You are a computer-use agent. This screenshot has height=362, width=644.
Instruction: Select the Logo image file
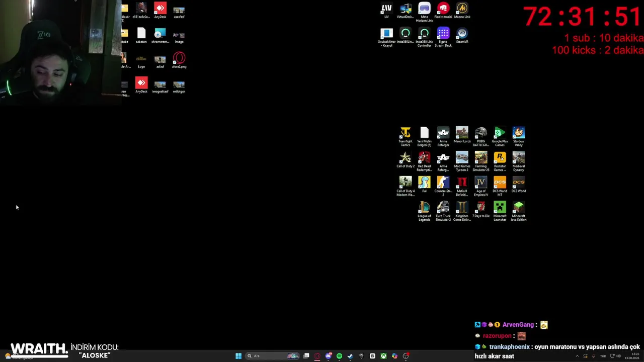tap(141, 60)
